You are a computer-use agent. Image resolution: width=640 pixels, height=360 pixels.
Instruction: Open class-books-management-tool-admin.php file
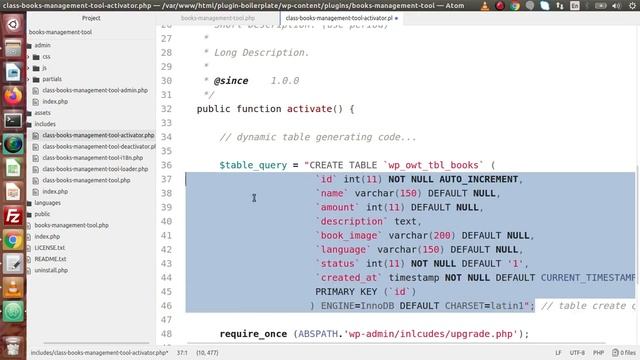[95, 90]
